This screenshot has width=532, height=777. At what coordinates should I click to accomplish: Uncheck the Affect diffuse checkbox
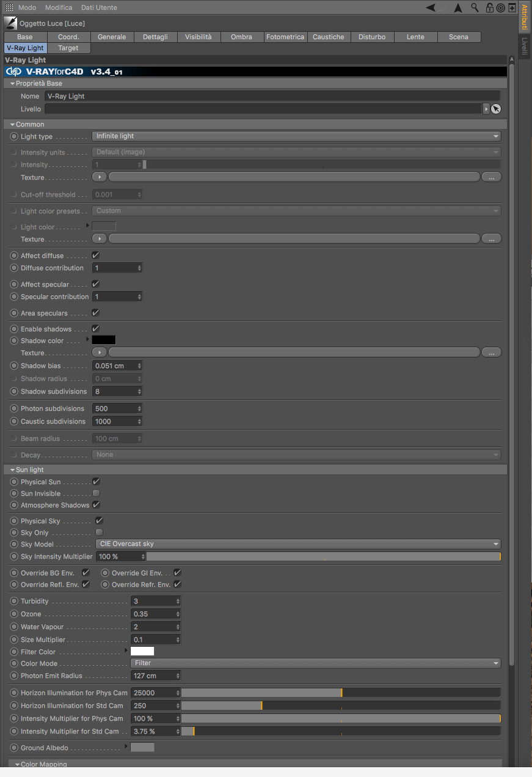tap(95, 256)
